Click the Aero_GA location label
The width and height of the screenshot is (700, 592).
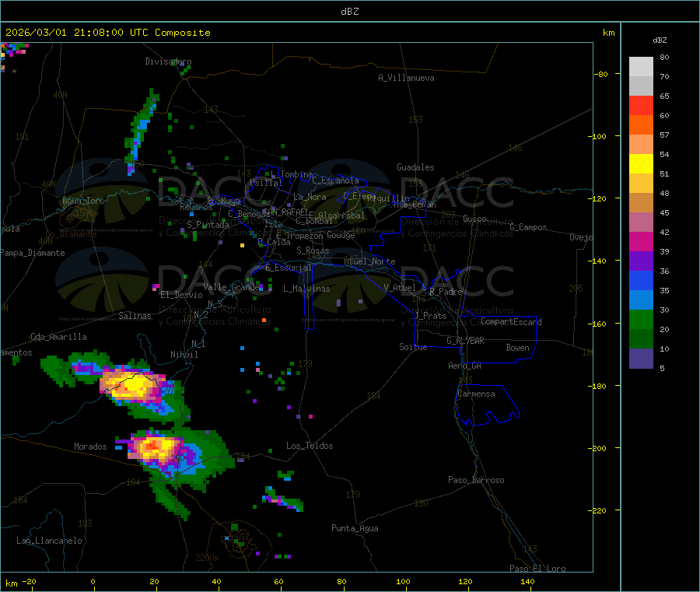pos(465,366)
